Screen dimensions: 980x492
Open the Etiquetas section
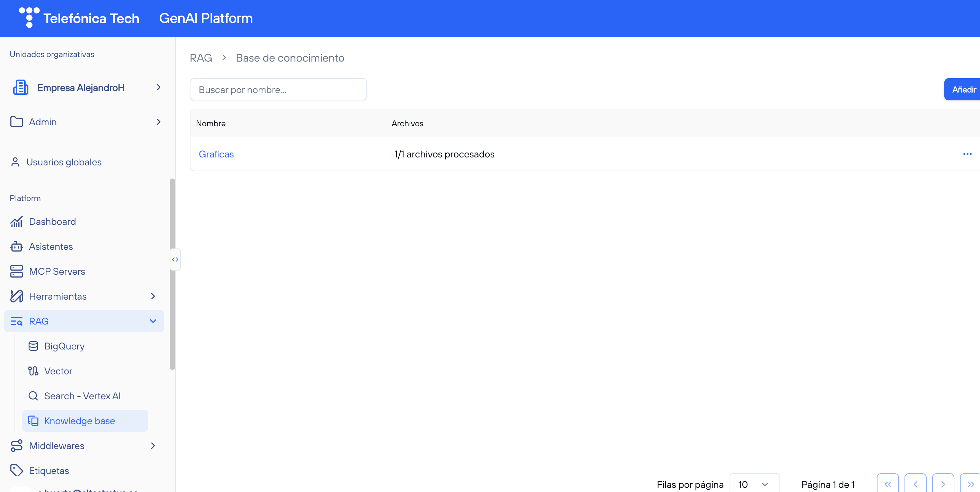pyautogui.click(x=49, y=470)
